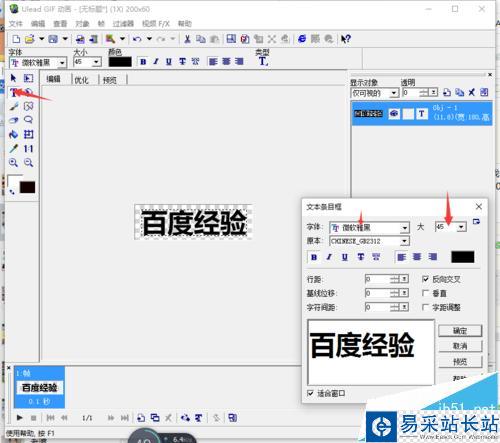Screen dimensions: 500x443
Task: Open font dropdown in text dialog
Action: pos(404,228)
